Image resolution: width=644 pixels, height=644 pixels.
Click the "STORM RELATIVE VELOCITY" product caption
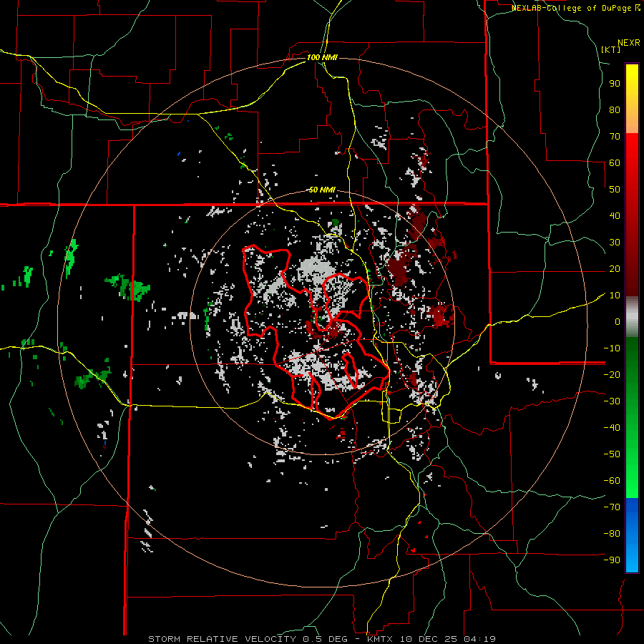222,639
